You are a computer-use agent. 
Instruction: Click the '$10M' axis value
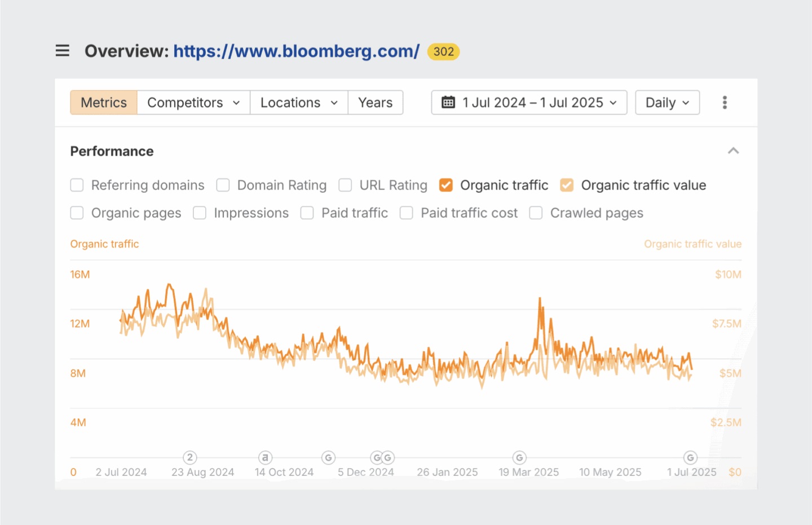pyautogui.click(x=728, y=275)
